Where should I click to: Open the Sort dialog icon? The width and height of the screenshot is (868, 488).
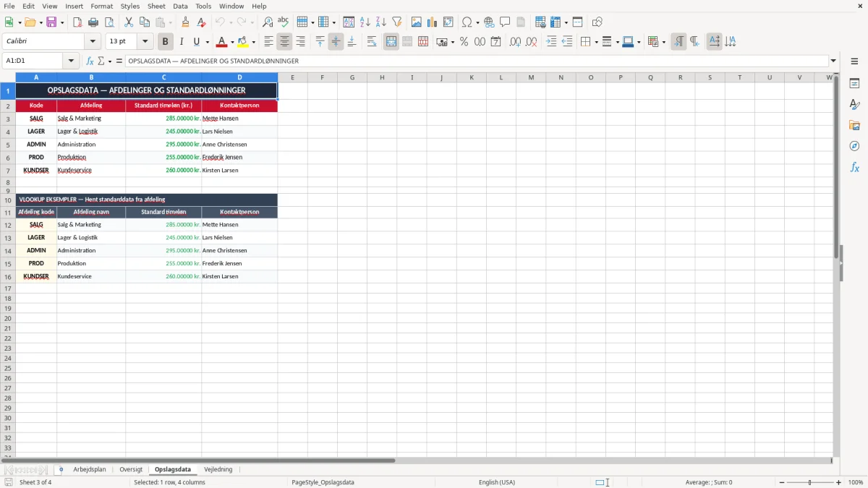(x=349, y=22)
